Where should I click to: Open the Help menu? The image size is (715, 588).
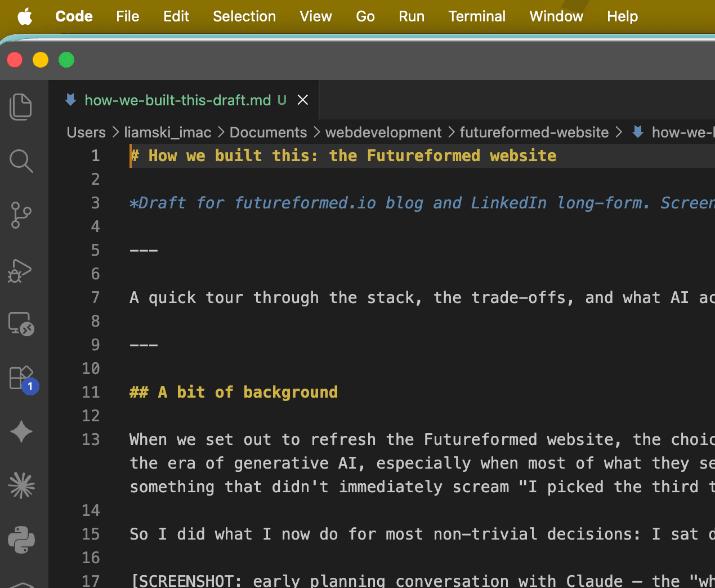tap(622, 16)
